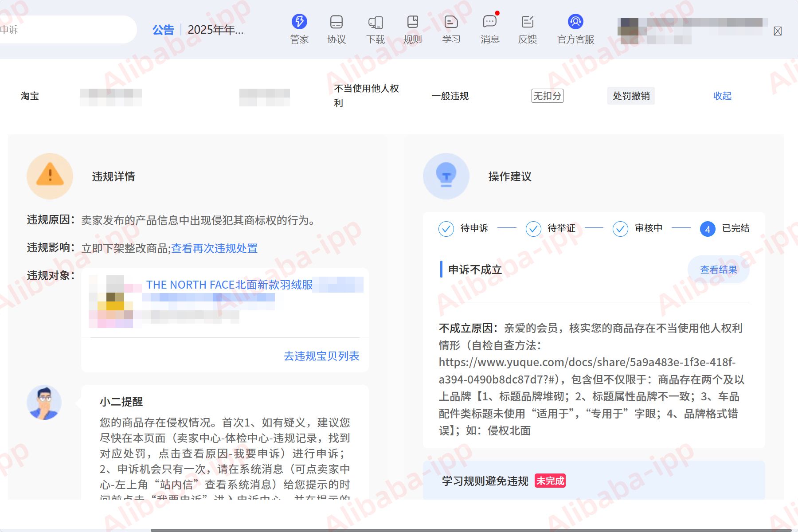Click the 淘宝 platform cell
The height and width of the screenshot is (532, 798).
[x=30, y=96]
